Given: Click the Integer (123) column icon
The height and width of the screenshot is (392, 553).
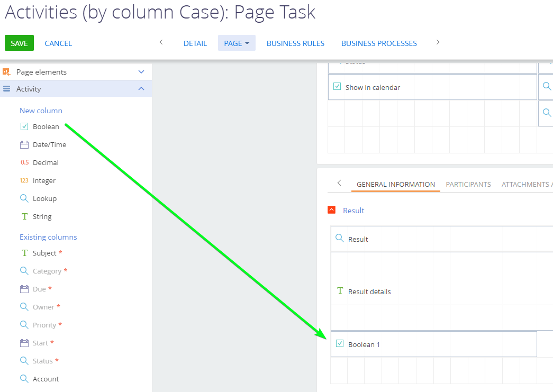Looking at the screenshot, I should 24,180.
